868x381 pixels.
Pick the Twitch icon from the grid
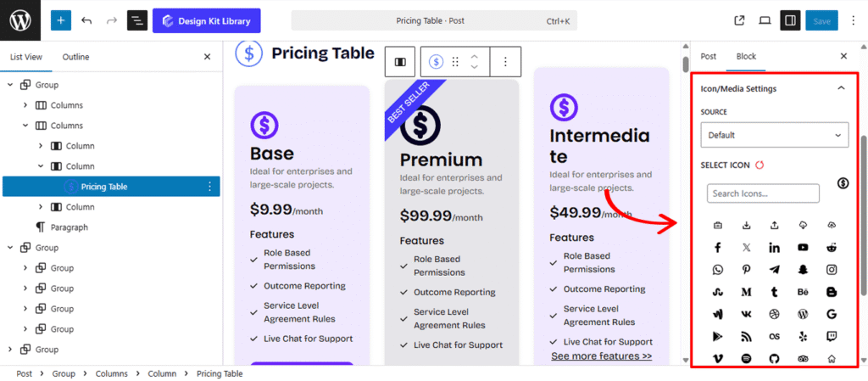pyautogui.click(x=832, y=337)
